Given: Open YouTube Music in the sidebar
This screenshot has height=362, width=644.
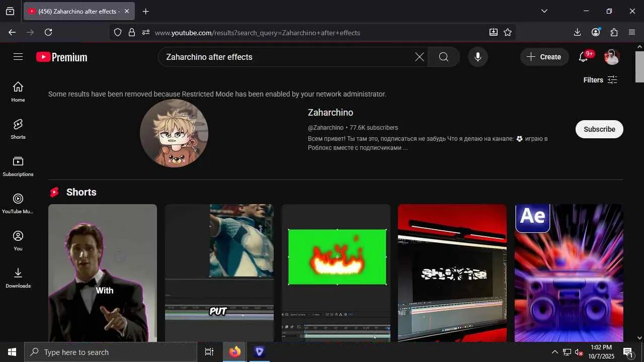Looking at the screenshot, I should pyautogui.click(x=18, y=203).
